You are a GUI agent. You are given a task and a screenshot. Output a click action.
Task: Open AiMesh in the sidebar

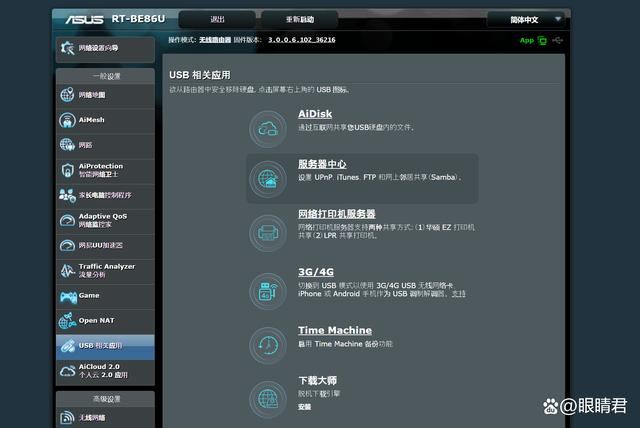point(105,120)
